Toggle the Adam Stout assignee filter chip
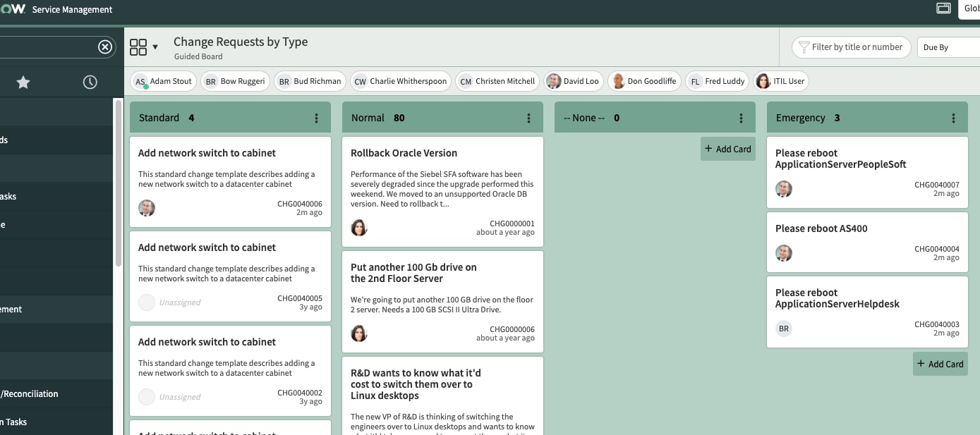980x435 pixels. pos(162,81)
